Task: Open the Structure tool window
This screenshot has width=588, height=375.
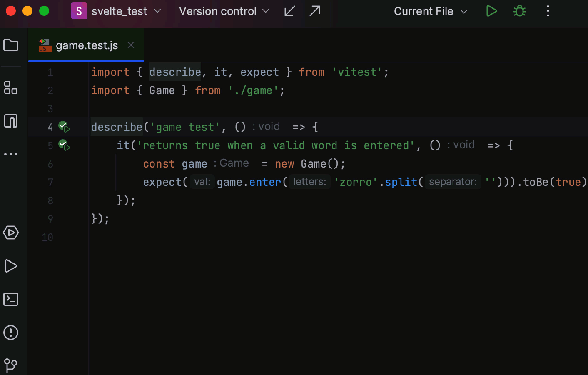Action: (x=11, y=88)
